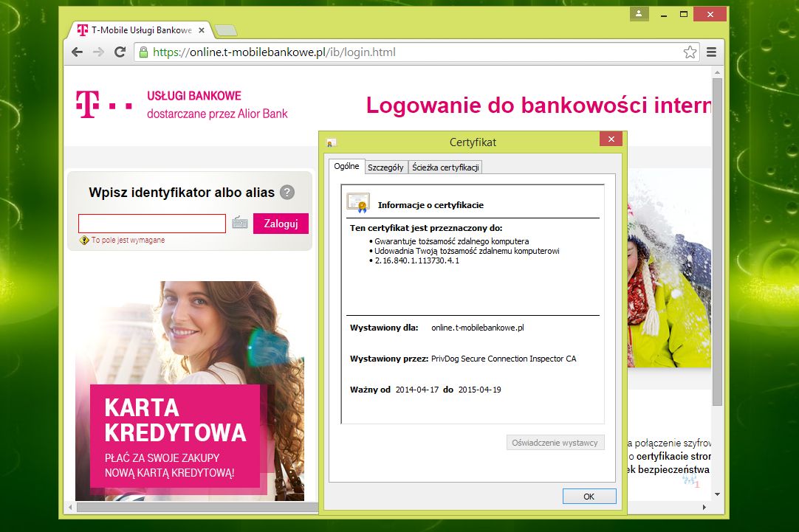Click the Chrome user profile icon
The height and width of the screenshot is (532, 799).
tap(639, 14)
